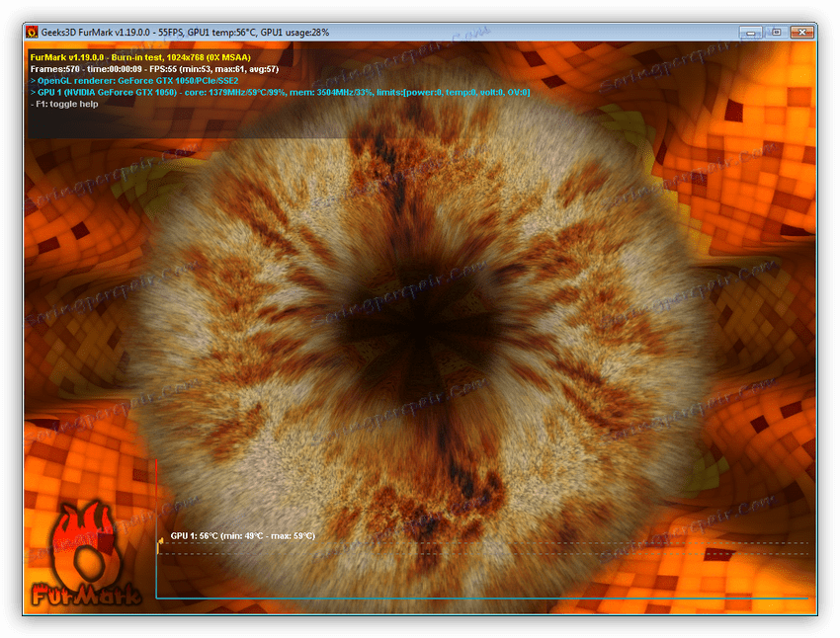Click the F1: toggle help text
Viewport: 840px width, 638px height.
tap(64, 105)
